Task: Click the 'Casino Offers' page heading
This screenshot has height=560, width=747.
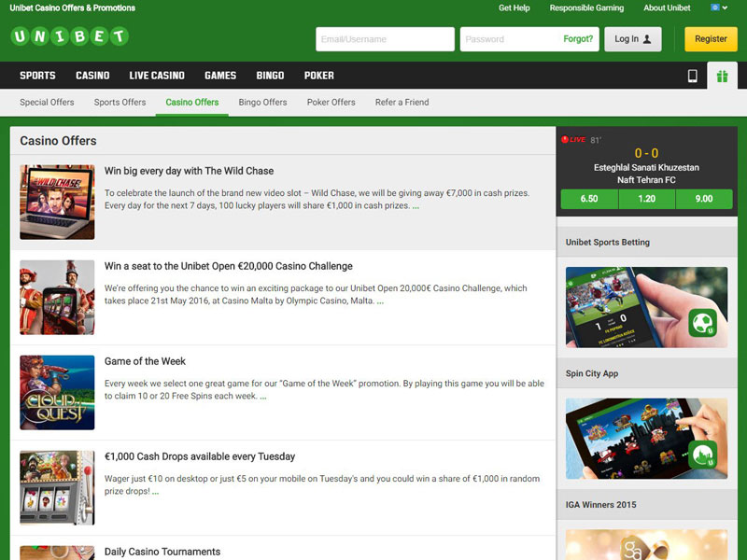Action: (x=58, y=141)
